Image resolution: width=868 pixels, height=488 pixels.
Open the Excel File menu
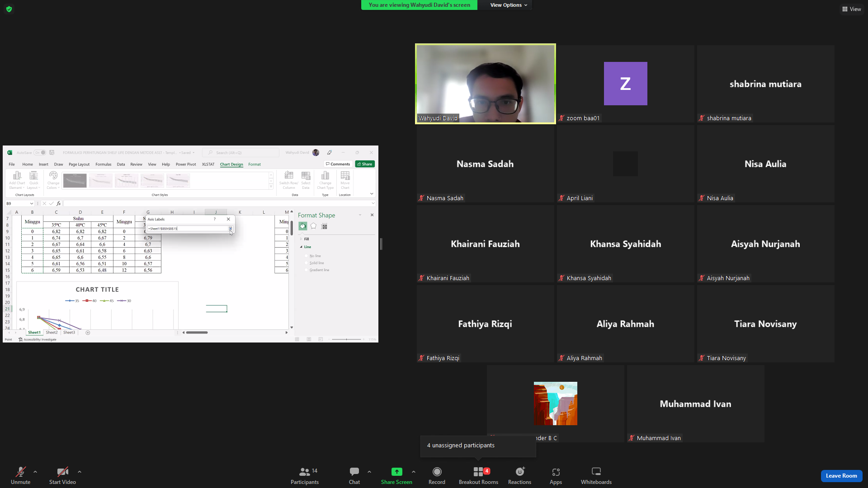pos(12,164)
